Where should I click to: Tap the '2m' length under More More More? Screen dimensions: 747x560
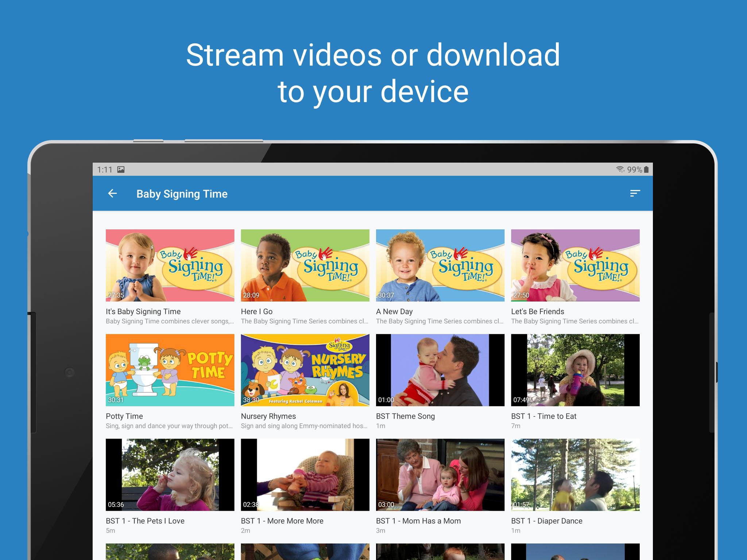(x=245, y=530)
